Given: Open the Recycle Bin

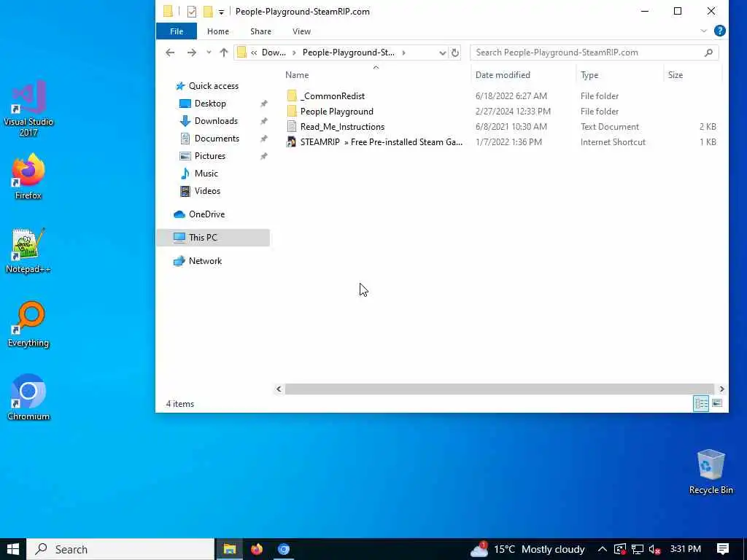Looking at the screenshot, I should (x=711, y=472).
